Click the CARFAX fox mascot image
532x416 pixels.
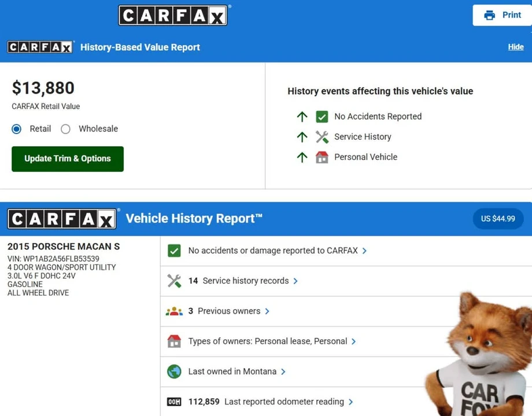click(x=479, y=354)
